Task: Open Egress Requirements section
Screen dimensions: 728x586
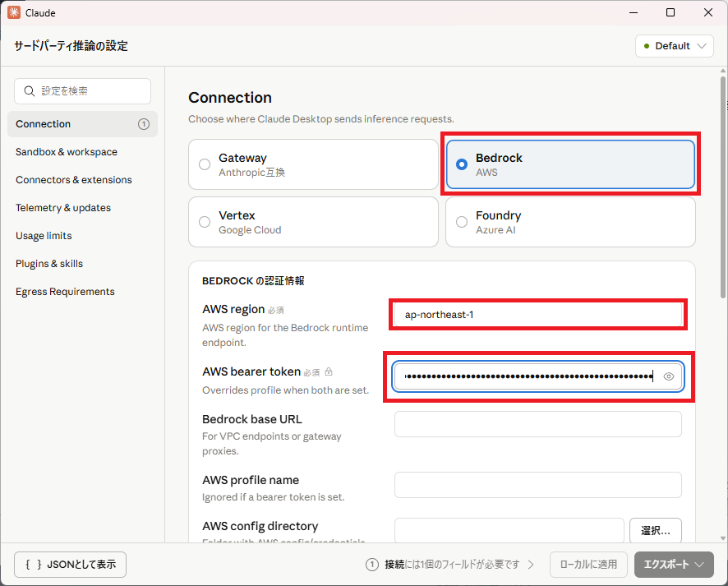Action: click(x=83, y=291)
